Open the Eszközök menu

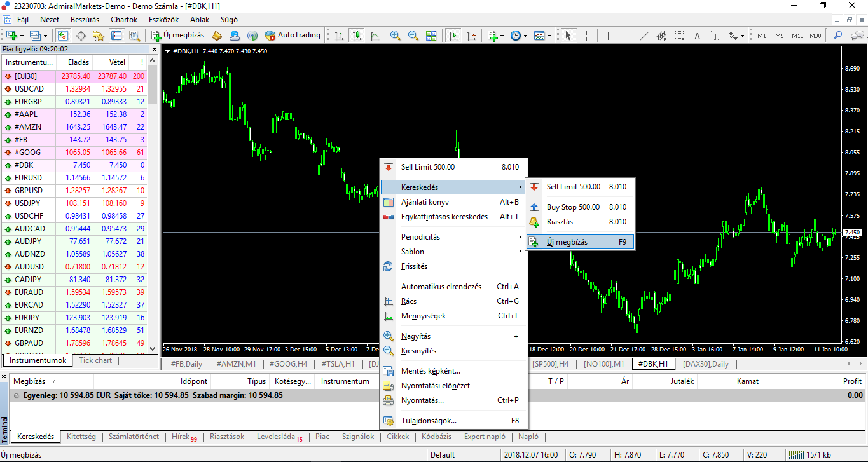[163, 20]
